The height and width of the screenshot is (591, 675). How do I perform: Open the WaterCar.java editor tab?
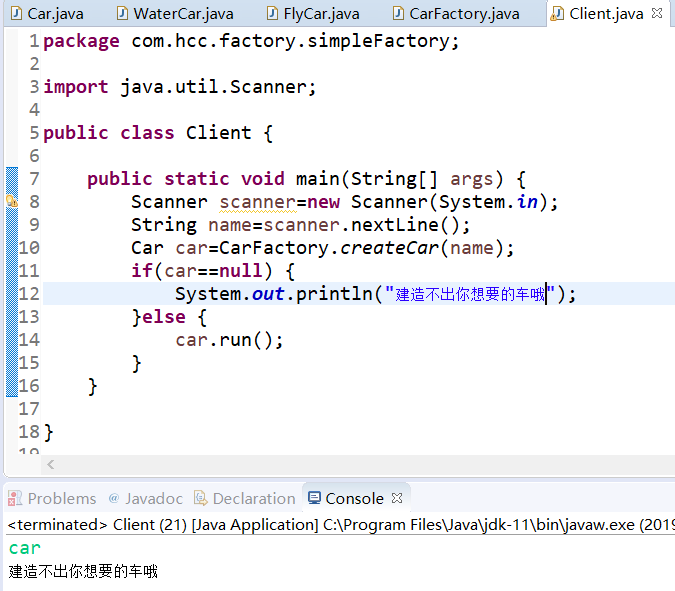click(176, 14)
